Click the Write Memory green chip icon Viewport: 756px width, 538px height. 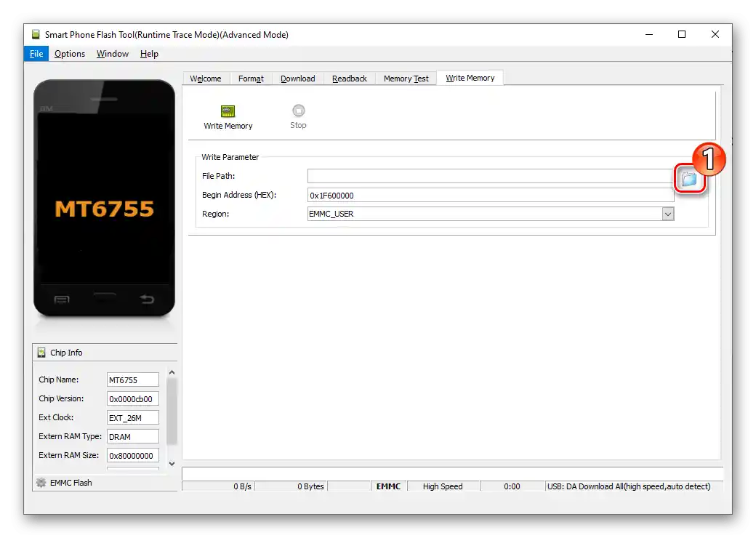click(228, 113)
